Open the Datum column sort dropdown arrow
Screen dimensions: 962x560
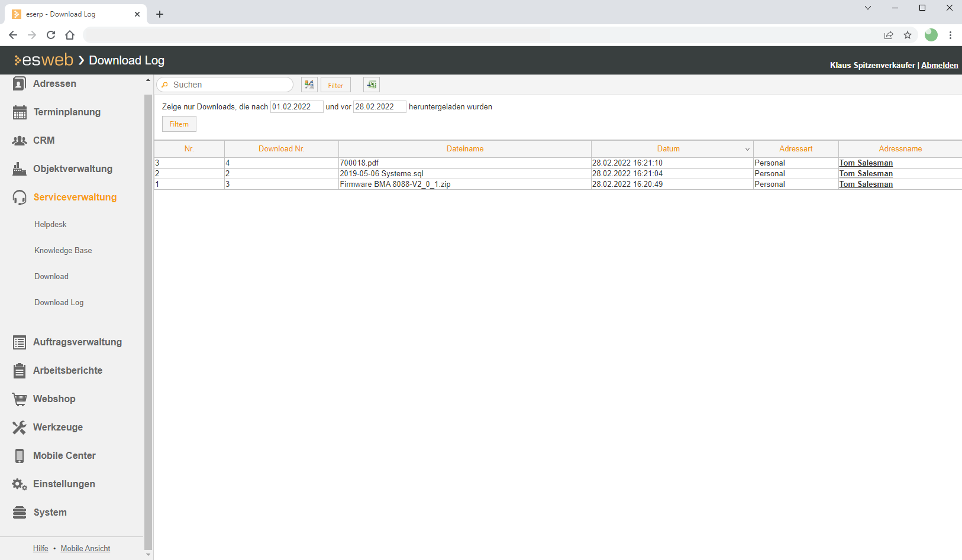point(747,149)
